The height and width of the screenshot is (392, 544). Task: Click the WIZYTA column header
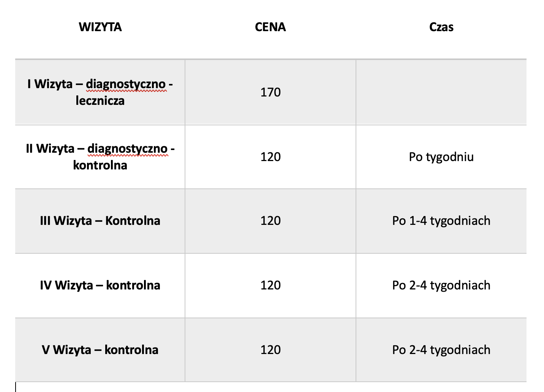100,27
